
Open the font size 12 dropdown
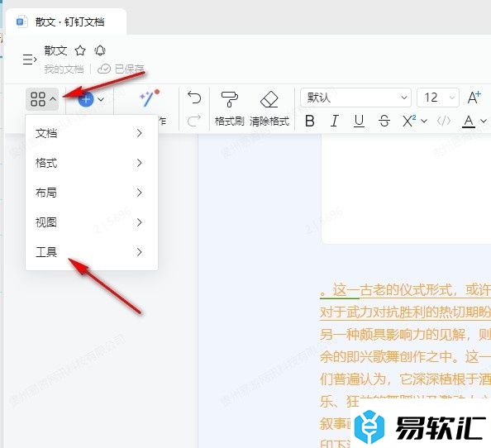tap(438, 98)
